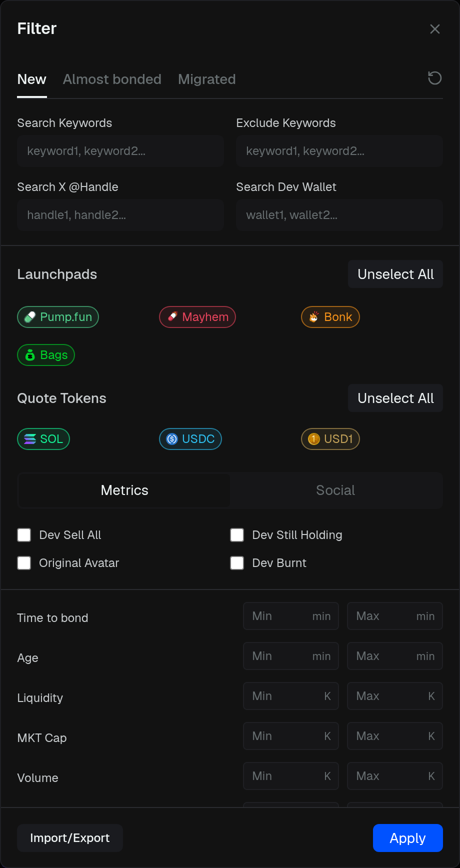The width and height of the screenshot is (460, 868).
Task: Focus the Search Keywords input field
Action: pos(120,151)
